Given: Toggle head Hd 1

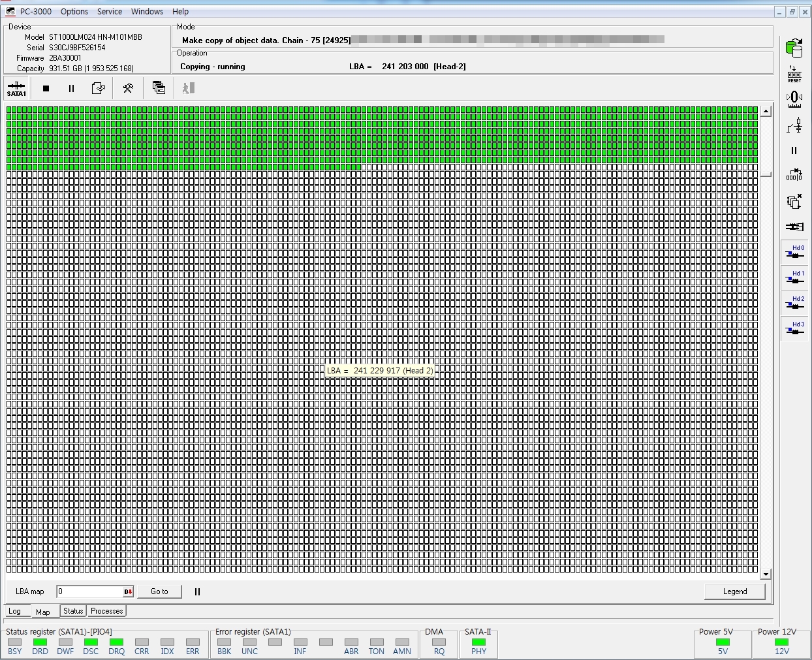Looking at the screenshot, I should (x=794, y=277).
